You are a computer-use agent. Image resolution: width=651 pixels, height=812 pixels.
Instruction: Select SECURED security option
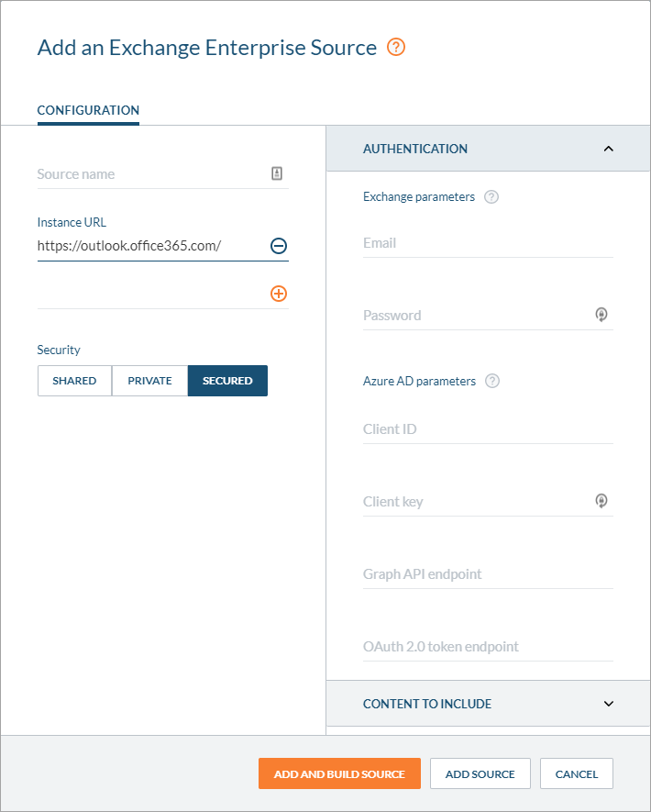227,381
